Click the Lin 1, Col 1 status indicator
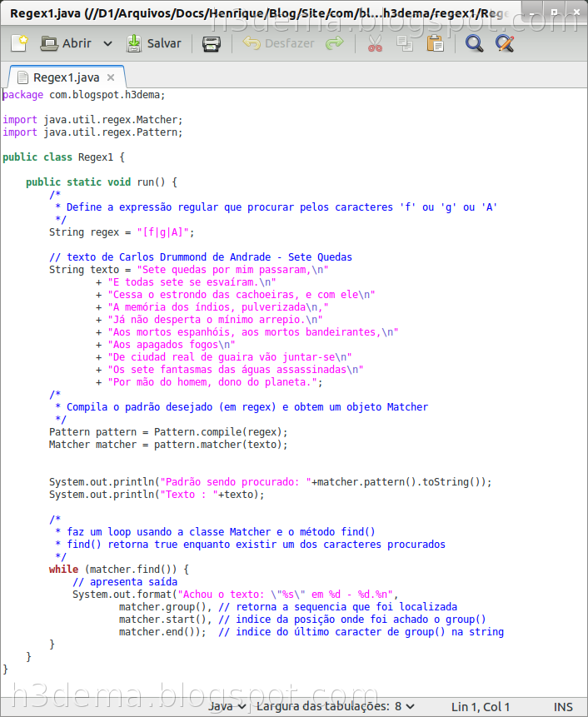 coord(481,707)
